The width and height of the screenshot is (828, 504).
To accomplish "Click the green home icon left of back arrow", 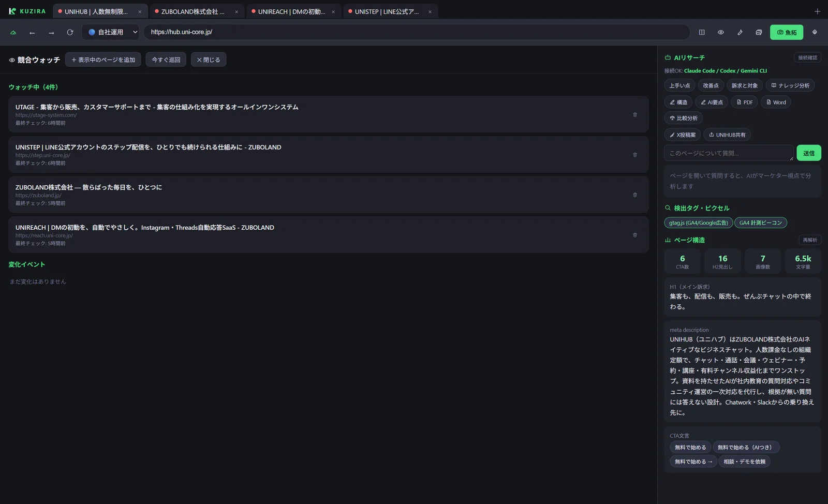I will click(x=13, y=32).
